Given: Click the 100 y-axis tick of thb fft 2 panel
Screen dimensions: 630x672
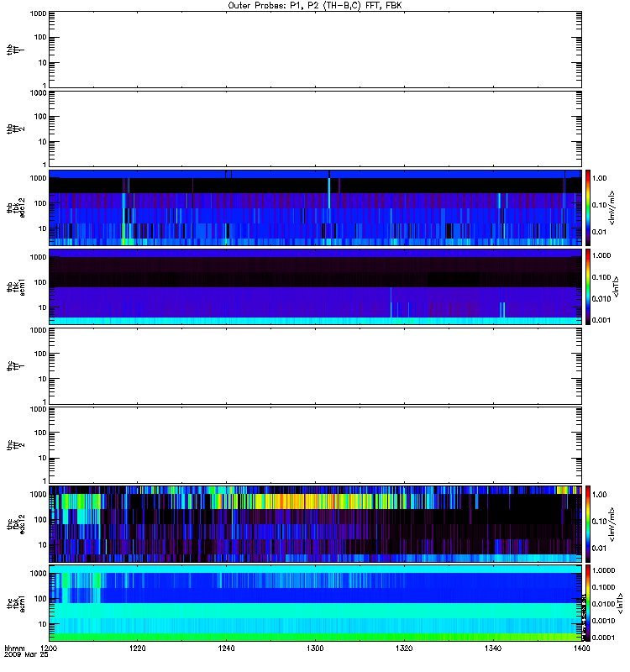Looking at the screenshot, I should (x=40, y=117).
